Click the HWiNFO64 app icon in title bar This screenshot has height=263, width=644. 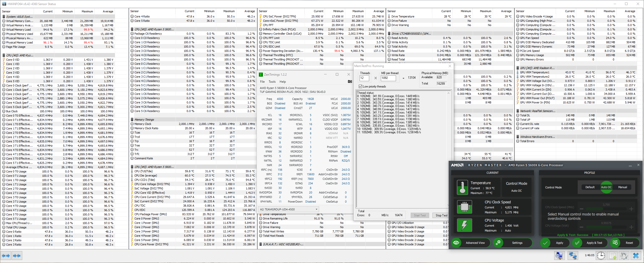click(x=4, y=4)
